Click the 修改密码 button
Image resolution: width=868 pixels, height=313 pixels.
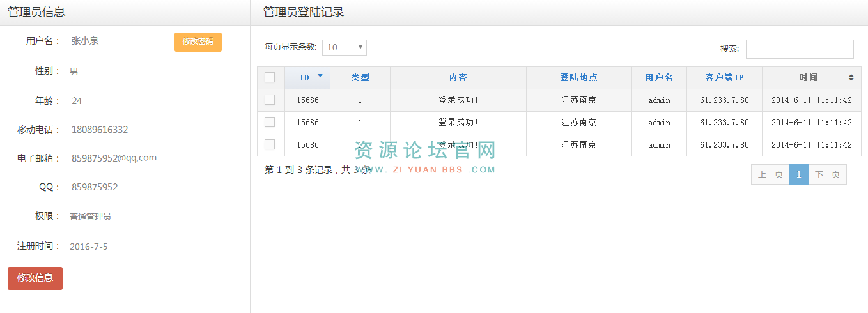tap(198, 42)
